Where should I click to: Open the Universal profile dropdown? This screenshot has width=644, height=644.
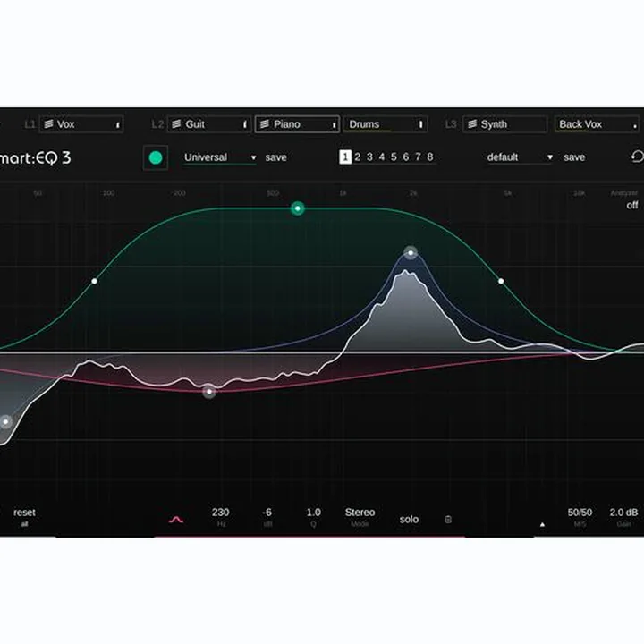pyautogui.click(x=220, y=157)
